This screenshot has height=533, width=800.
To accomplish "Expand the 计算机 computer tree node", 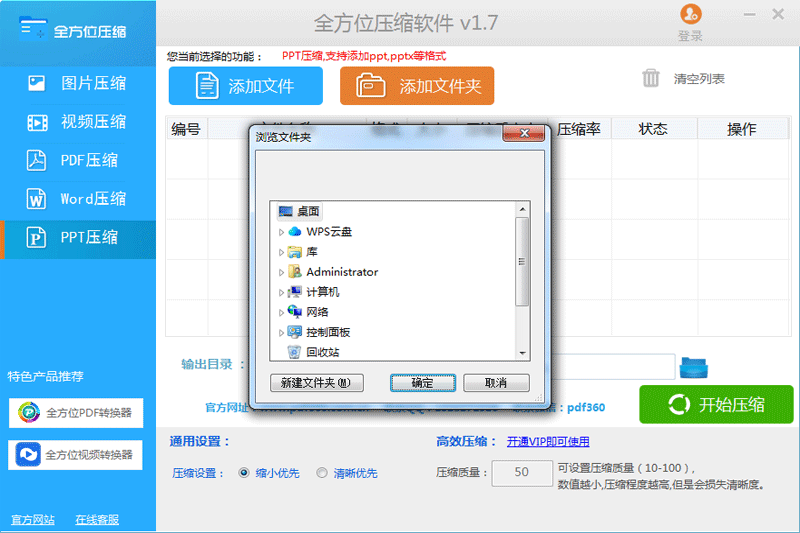I will tap(281, 292).
